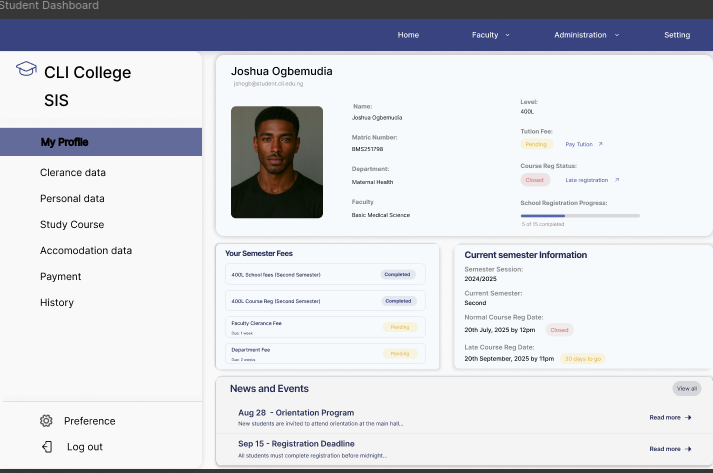Click the arrow icon beside Pay Tuition
This screenshot has width=713, height=473.
(600, 144)
